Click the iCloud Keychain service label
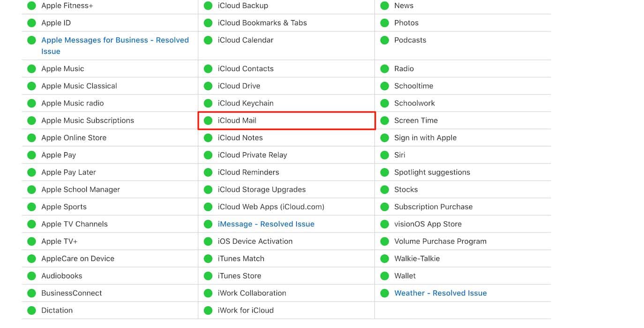 [245, 103]
